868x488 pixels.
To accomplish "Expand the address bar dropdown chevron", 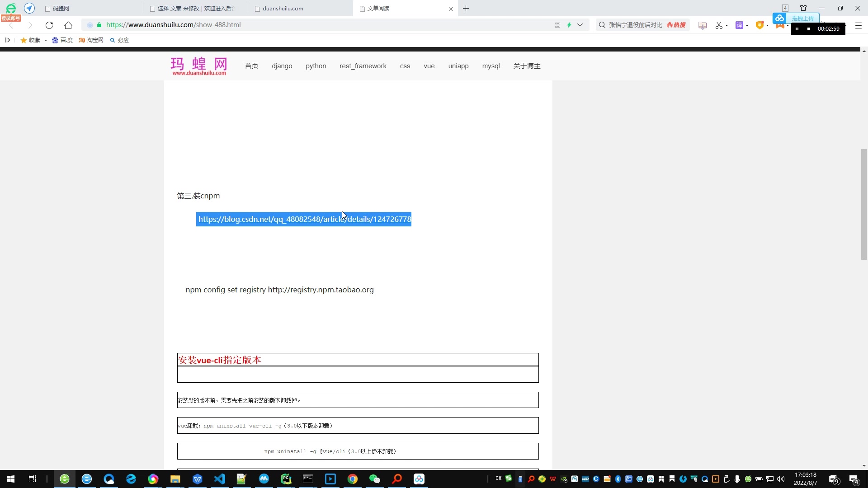I will pos(580,25).
